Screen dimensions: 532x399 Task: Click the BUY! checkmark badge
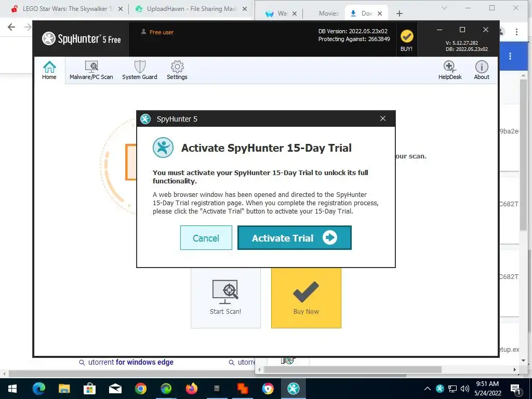406,41
